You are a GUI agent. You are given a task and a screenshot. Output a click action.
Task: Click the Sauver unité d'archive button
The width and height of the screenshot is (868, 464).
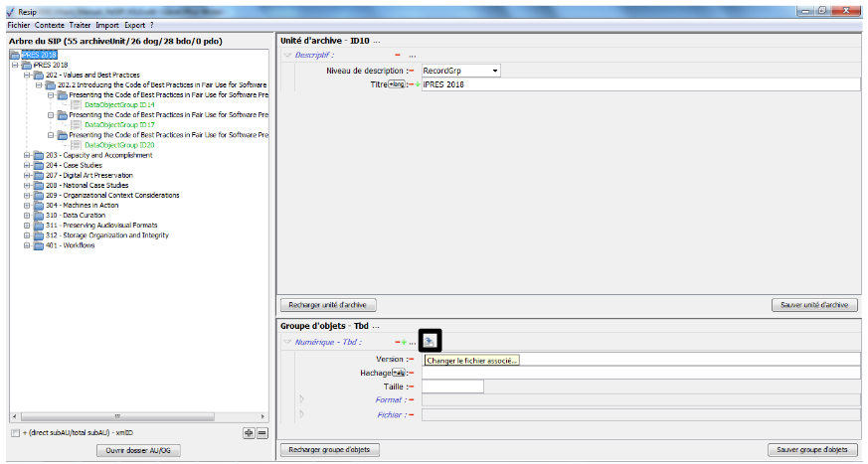(814, 305)
